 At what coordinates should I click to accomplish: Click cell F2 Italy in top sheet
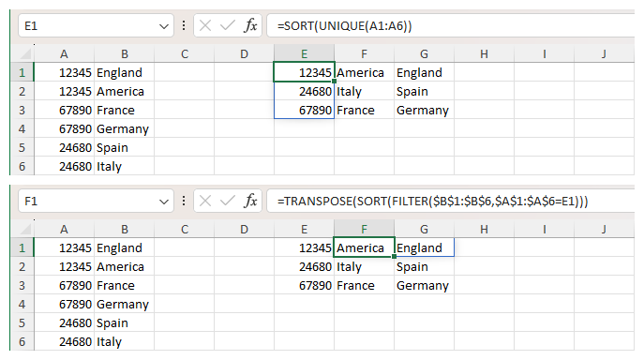[x=365, y=91]
